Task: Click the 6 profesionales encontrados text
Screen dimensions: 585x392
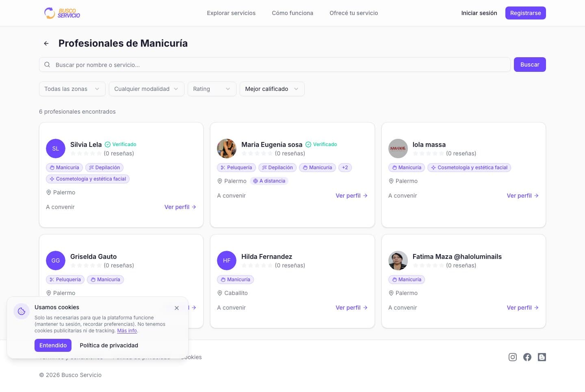Action: [77, 112]
